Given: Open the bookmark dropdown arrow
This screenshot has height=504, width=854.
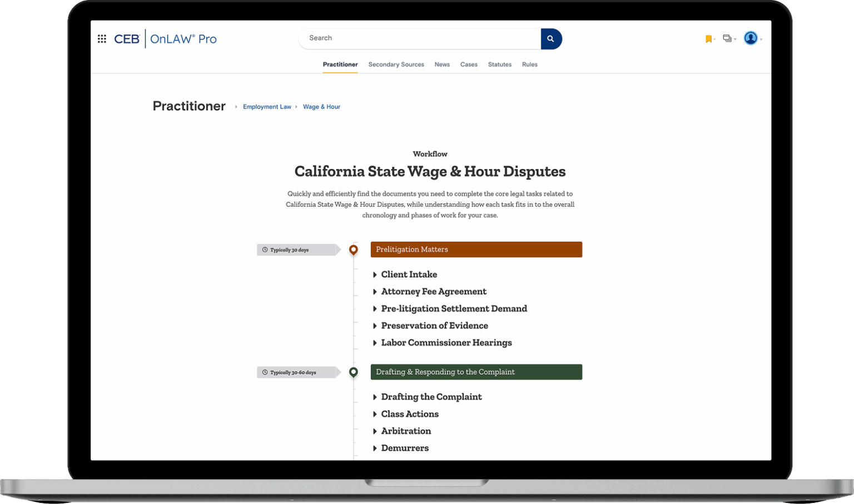Looking at the screenshot, I should click(715, 39).
